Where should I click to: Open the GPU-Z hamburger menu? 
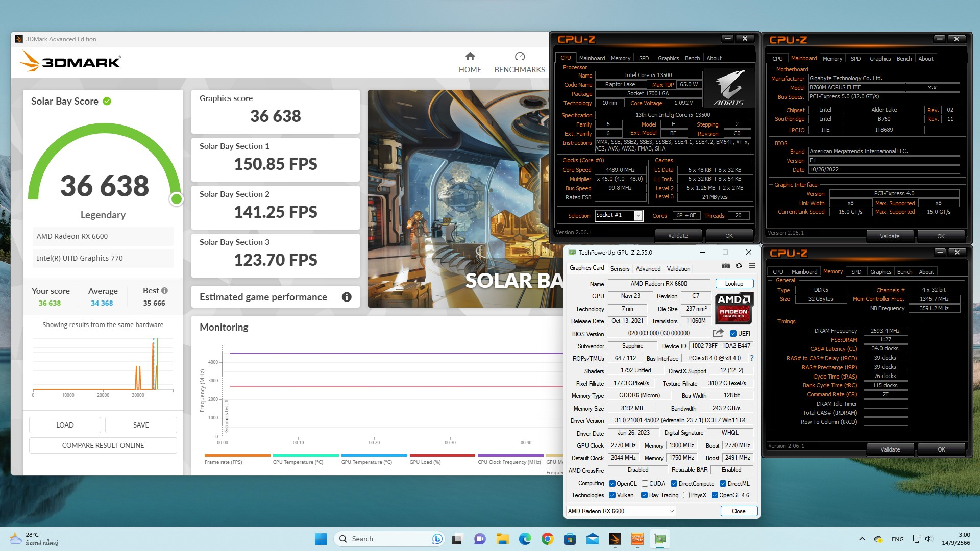coord(752,266)
